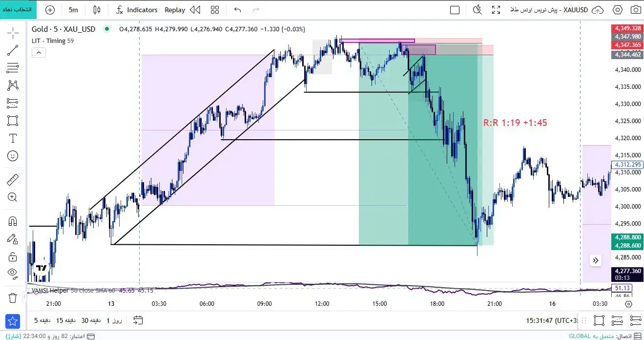Delete drawings with the trash icon
644x340 pixels.
13,297
